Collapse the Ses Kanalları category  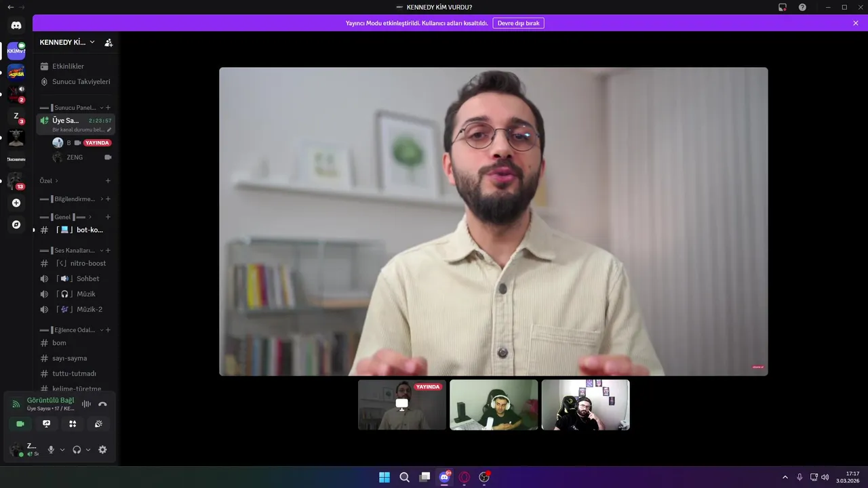[x=102, y=251]
